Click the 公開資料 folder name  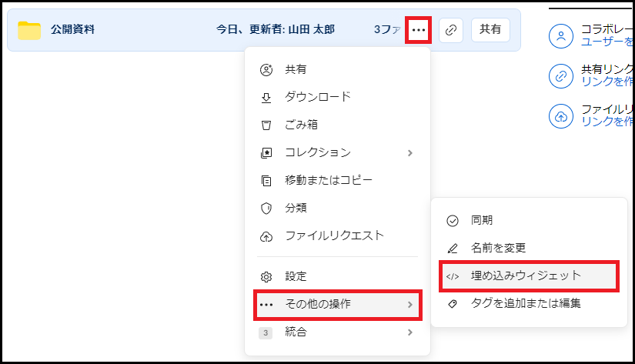(x=72, y=29)
